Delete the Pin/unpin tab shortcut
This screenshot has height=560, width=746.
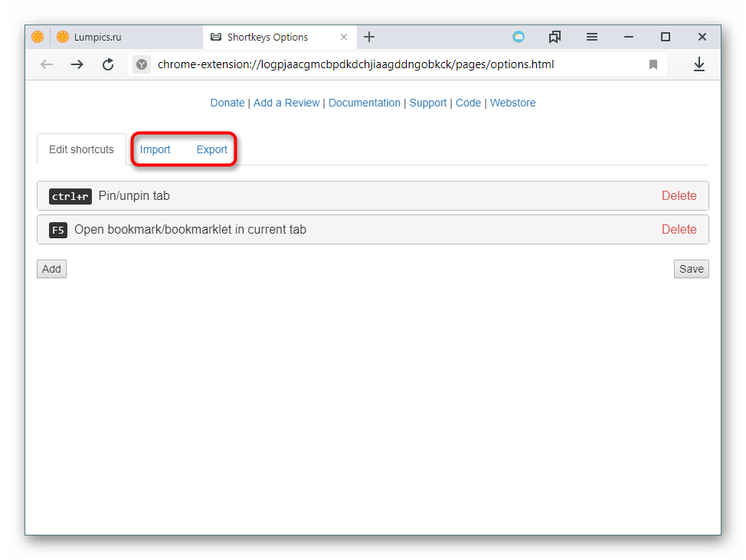pyautogui.click(x=679, y=195)
